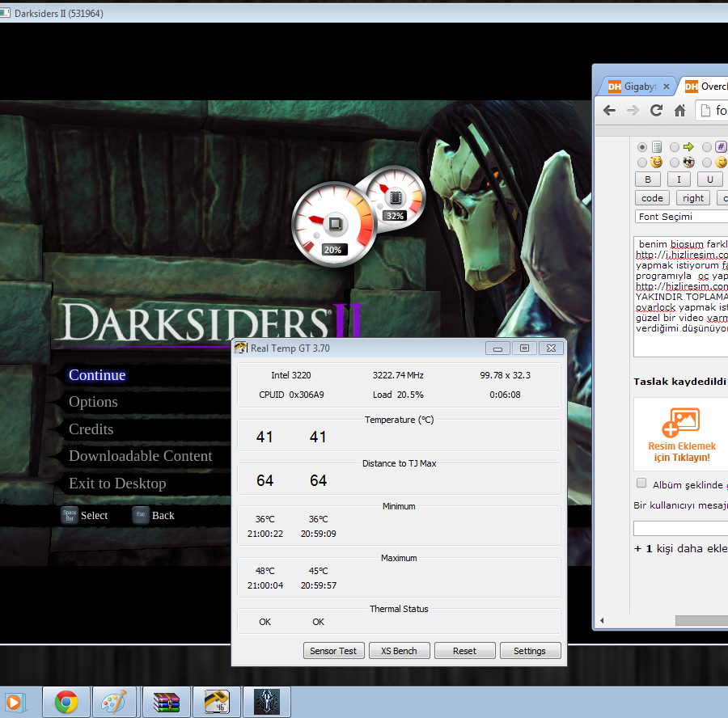Click the 48°C maximum temperature

click(265, 571)
